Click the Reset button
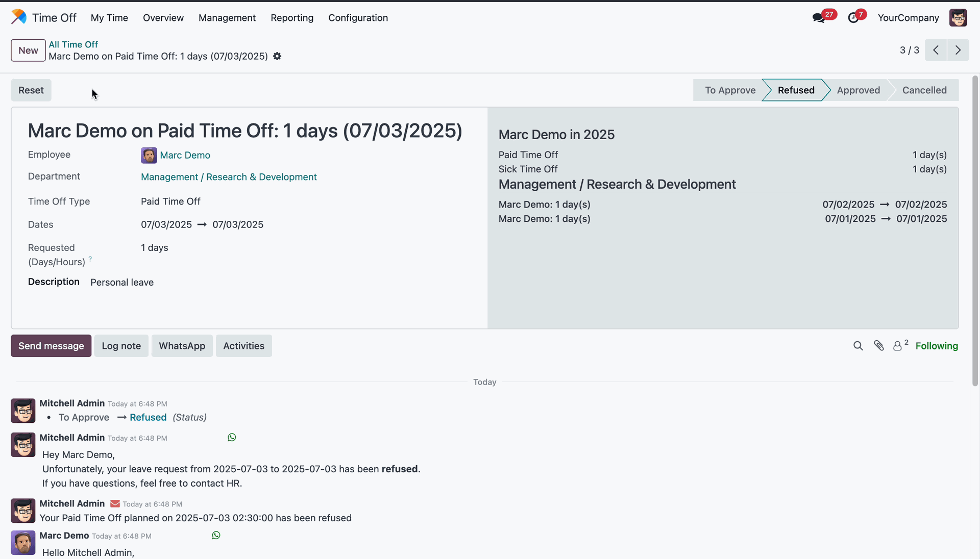 point(31,90)
